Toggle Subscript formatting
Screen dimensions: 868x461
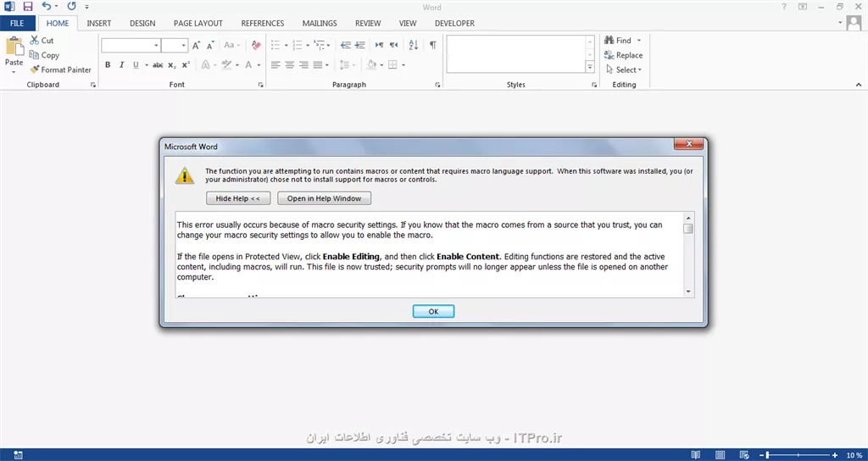pyautogui.click(x=172, y=64)
